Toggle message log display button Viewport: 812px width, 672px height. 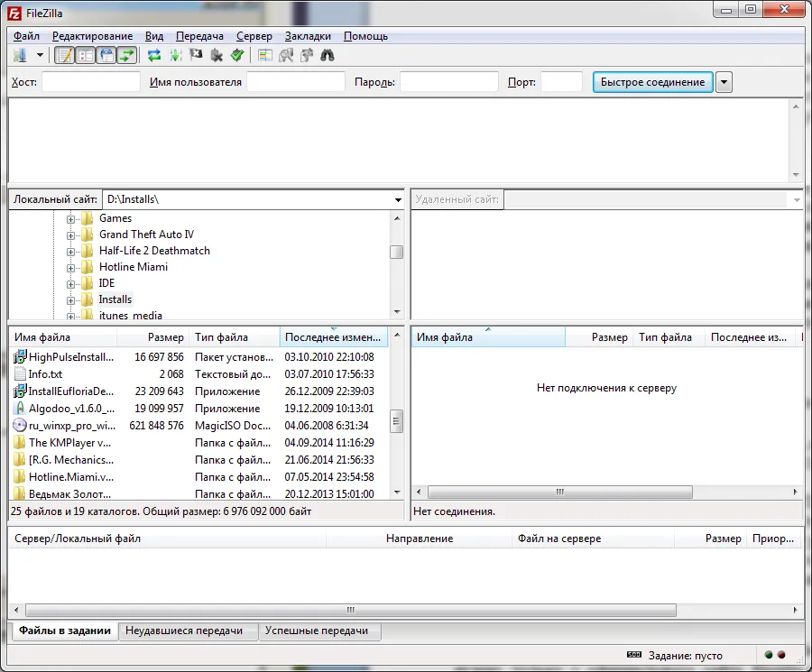(x=65, y=55)
